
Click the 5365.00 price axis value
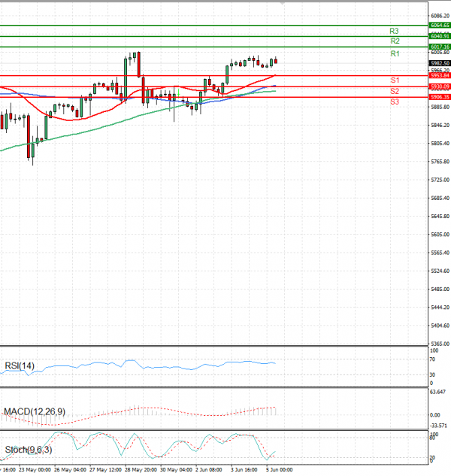tap(440, 344)
